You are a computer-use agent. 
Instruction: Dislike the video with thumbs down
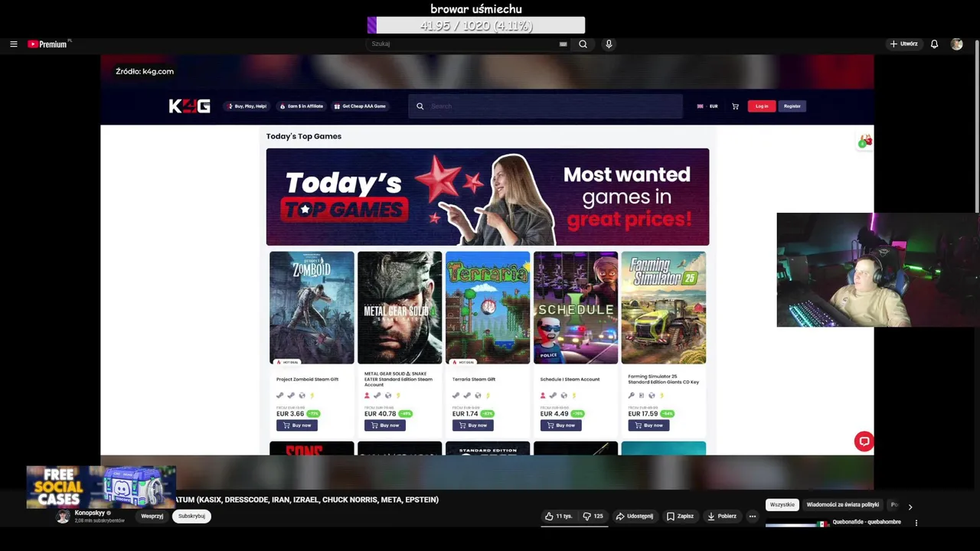(x=593, y=517)
